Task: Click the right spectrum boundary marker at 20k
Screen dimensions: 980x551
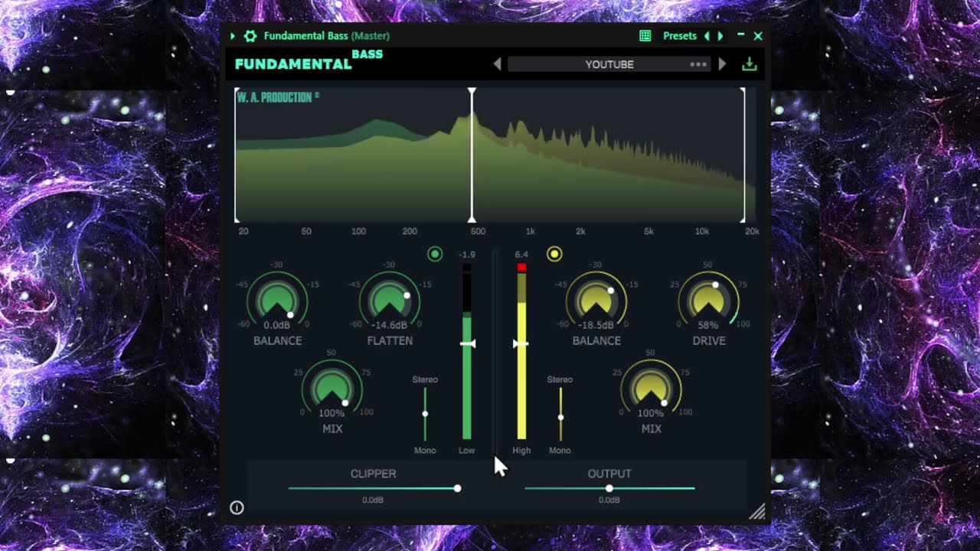Action: pyautogui.click(x=743, y=155)
